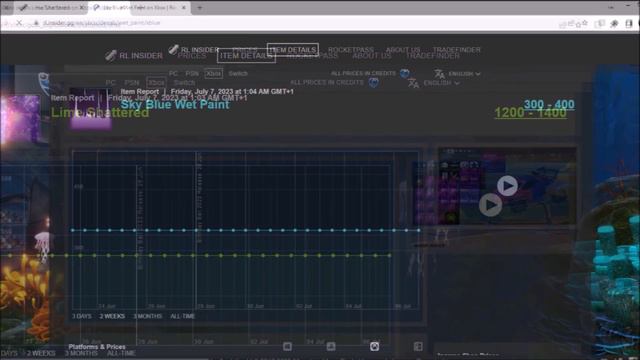Click the Sky Blue Wet Paint item title
Image resolution: width=640 pixels, height=360 pixels.
tap(175, 104)
